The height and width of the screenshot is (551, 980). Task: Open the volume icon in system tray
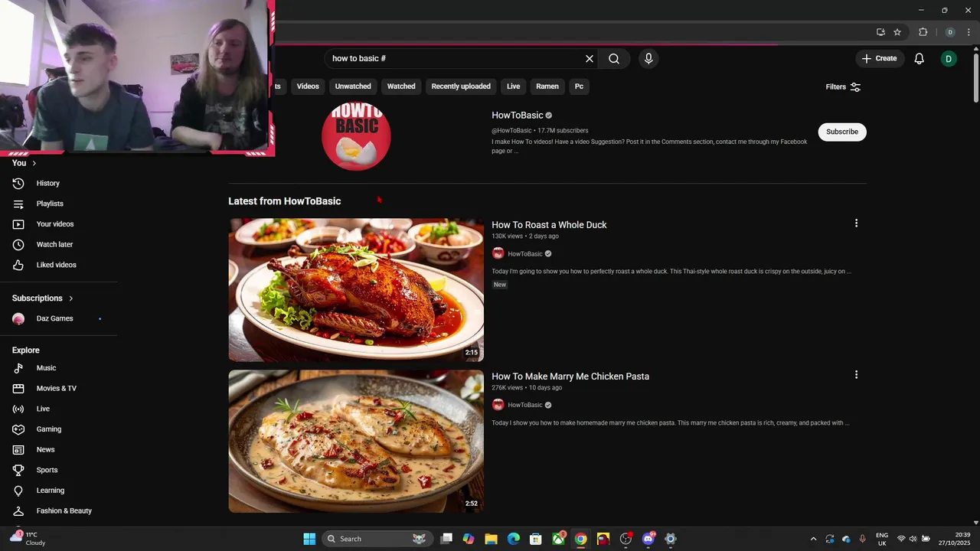click(913, 539)
